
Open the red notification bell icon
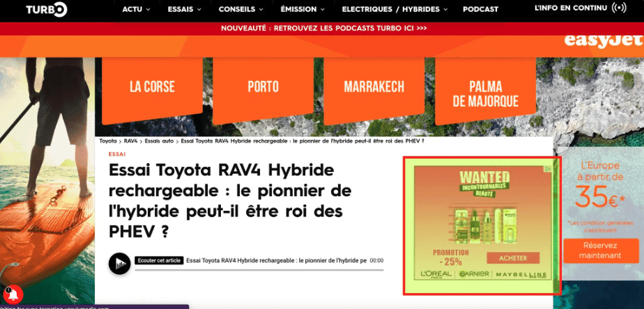click(x=13, y=294)
